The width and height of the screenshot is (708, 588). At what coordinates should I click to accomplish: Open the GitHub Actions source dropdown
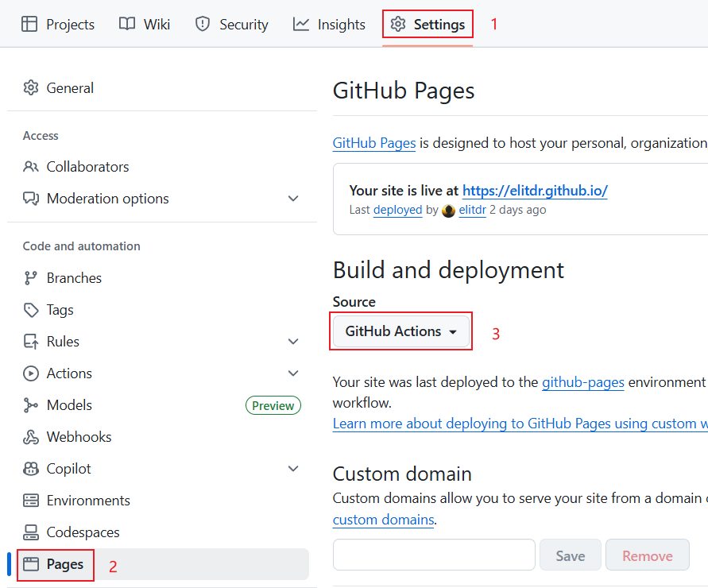(400, 331)
